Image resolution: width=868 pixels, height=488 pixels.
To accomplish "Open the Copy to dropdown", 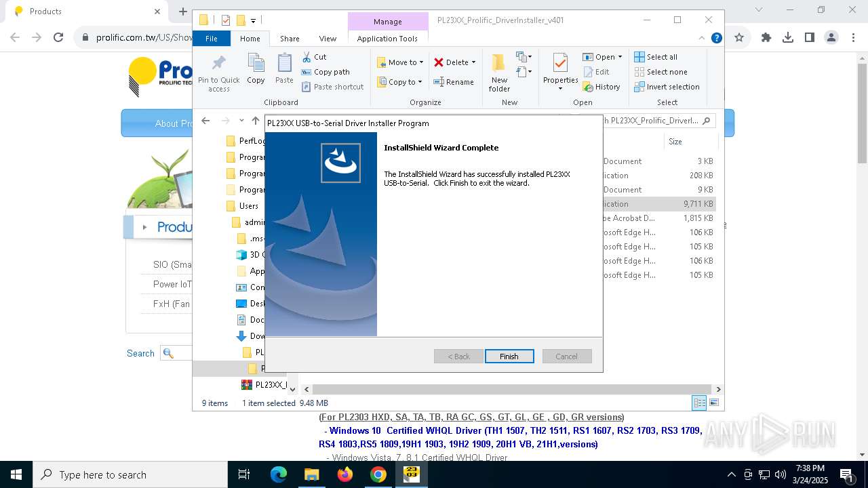I will click(x=399, y=82).
